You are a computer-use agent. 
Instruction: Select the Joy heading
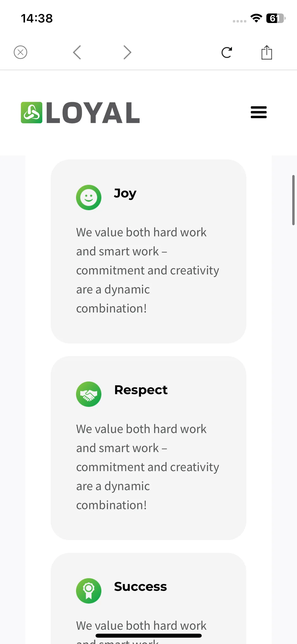[x=125, y=194]
